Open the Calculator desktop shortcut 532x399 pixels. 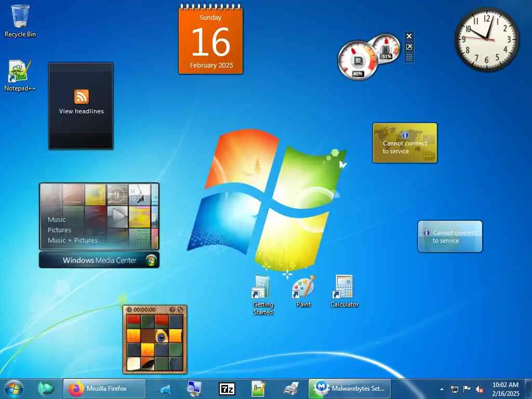tap(344, 291)
